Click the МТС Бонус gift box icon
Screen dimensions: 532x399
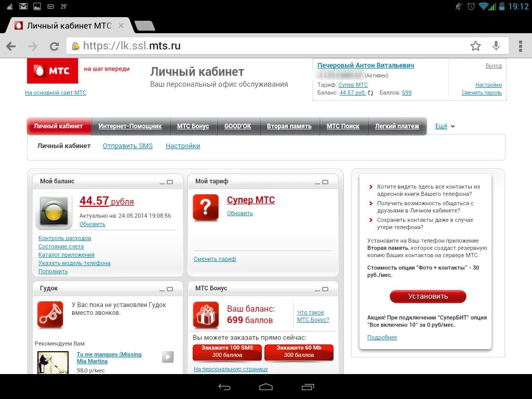206,315
